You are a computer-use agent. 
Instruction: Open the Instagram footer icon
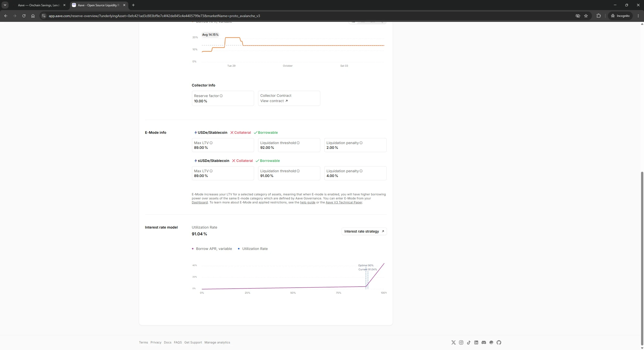point(461,342)
